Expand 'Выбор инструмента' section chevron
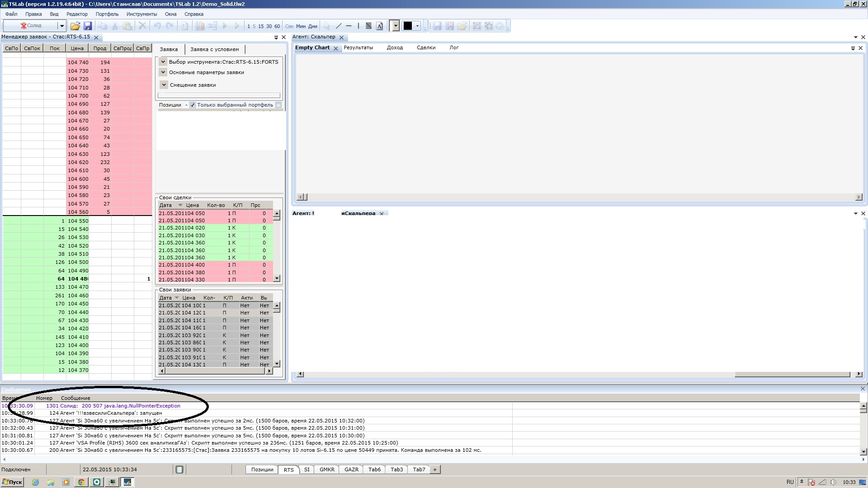This screenshot has height=488, width=868. 163,62
